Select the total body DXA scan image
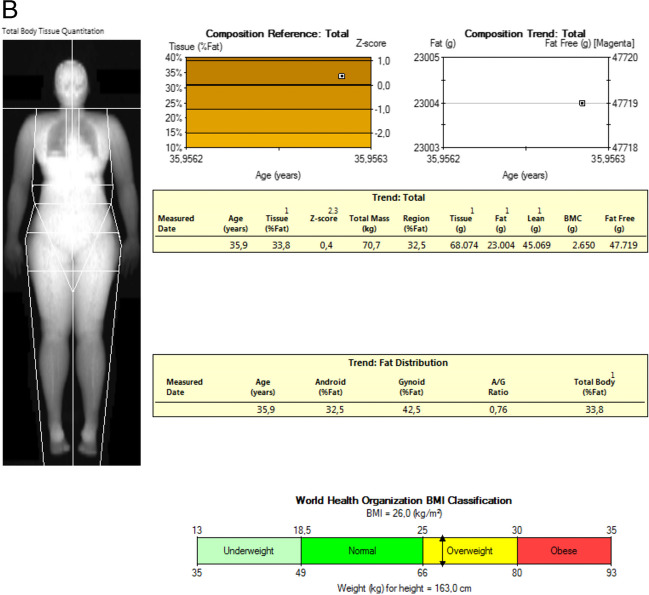This screenshot has height=595, width=649. click(x=72, y=253)
